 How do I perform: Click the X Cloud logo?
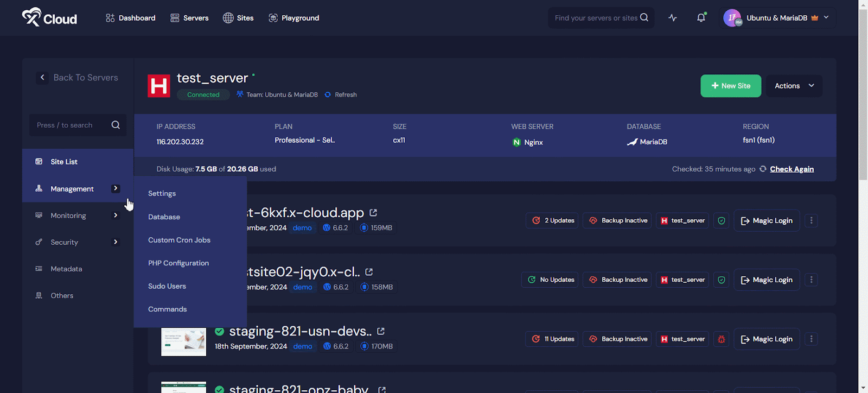pos(49,18)
